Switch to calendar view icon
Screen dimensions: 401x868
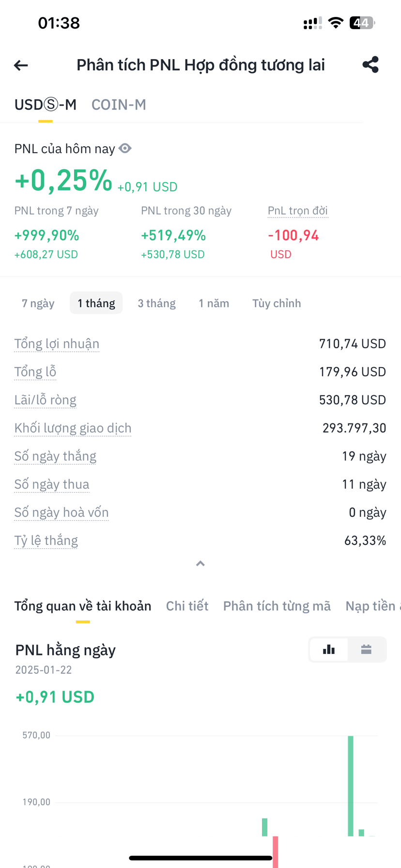366,650
